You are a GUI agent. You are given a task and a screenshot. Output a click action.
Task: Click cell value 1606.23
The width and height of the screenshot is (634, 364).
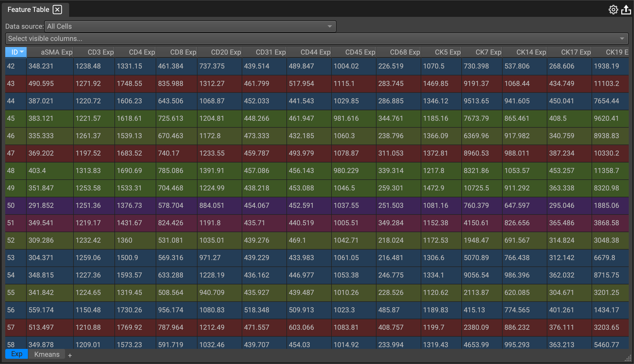[129, 101]
